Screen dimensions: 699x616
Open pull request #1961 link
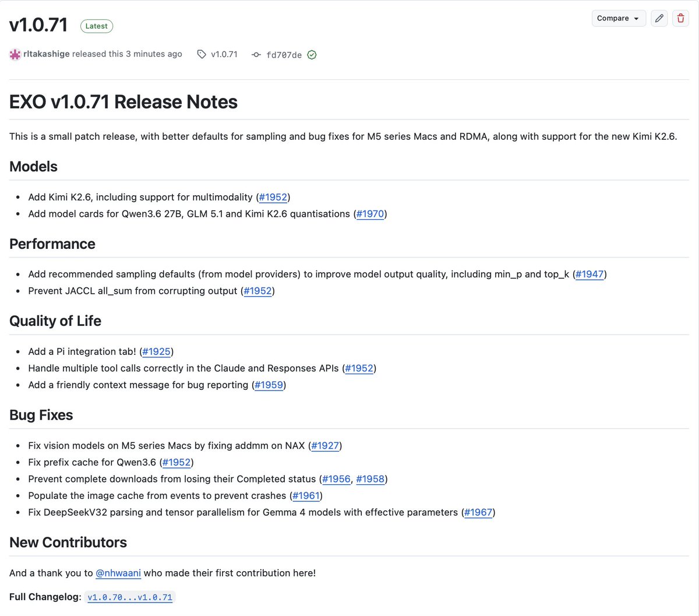[306, 495]
